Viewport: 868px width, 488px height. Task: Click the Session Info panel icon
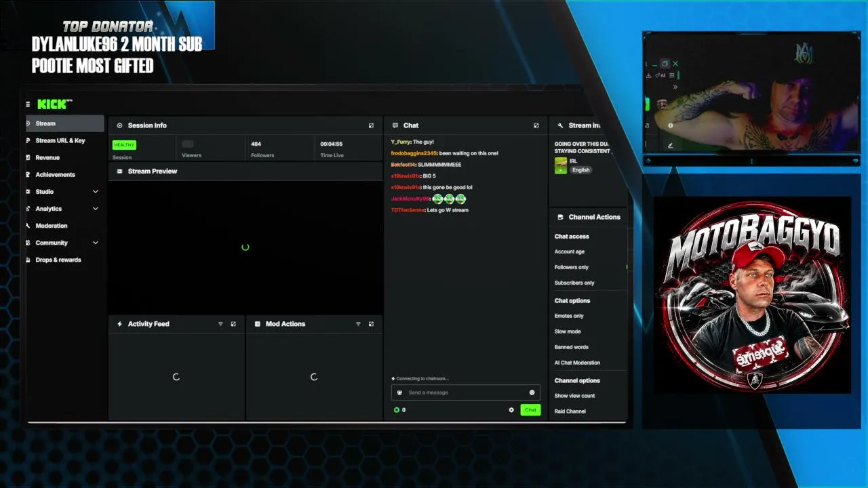(119, 125)
